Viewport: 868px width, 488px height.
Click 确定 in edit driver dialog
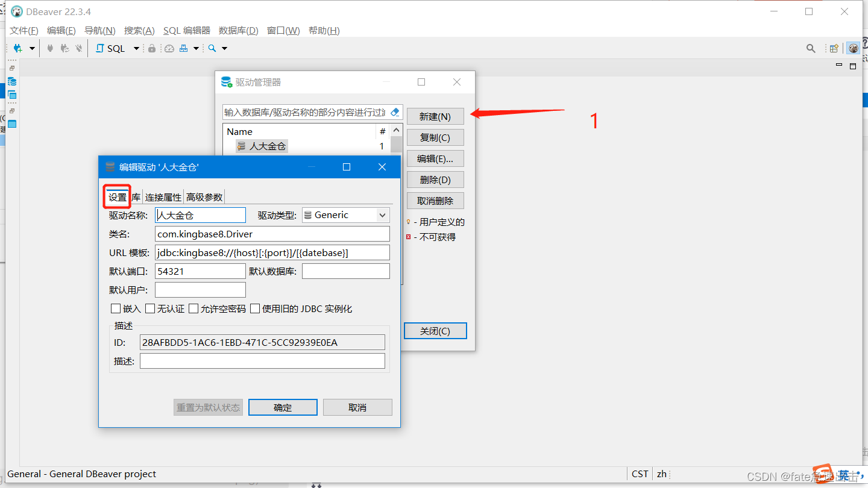click(x=283, y=407)
